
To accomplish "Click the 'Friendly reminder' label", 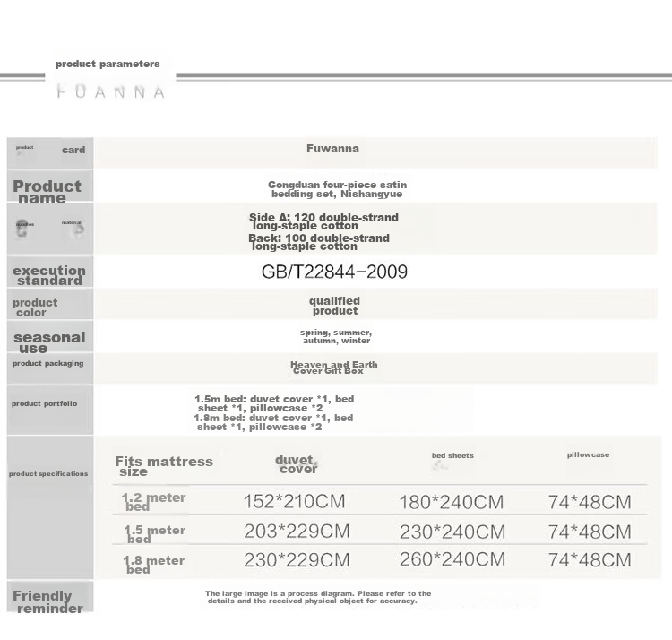I will (48, 601).
